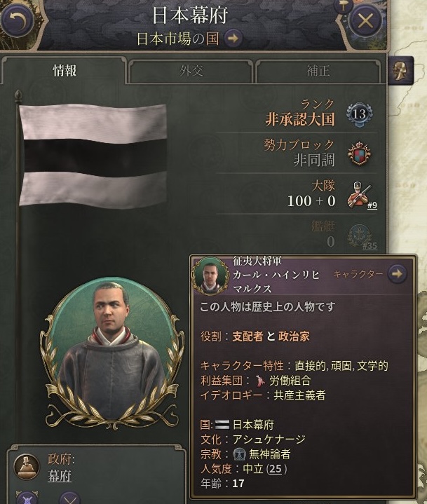Image resolution: width=427 pixels, height=504 pixels.
Task: Click the 無神論者 religion icon
Action: 240,454
